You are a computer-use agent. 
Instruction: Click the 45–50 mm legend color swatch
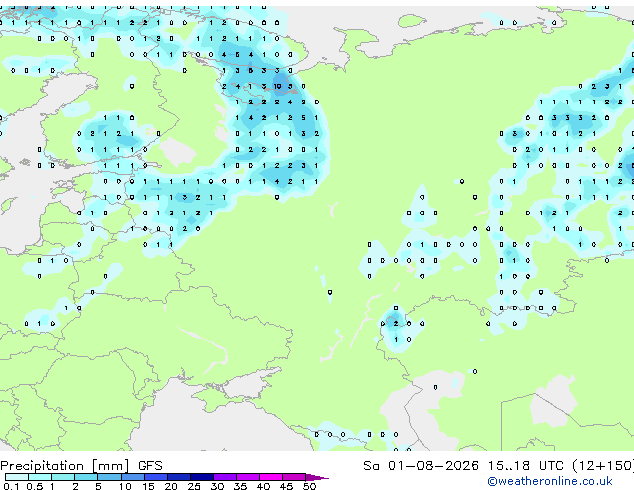pyautogui.click(x=294, y=477)
